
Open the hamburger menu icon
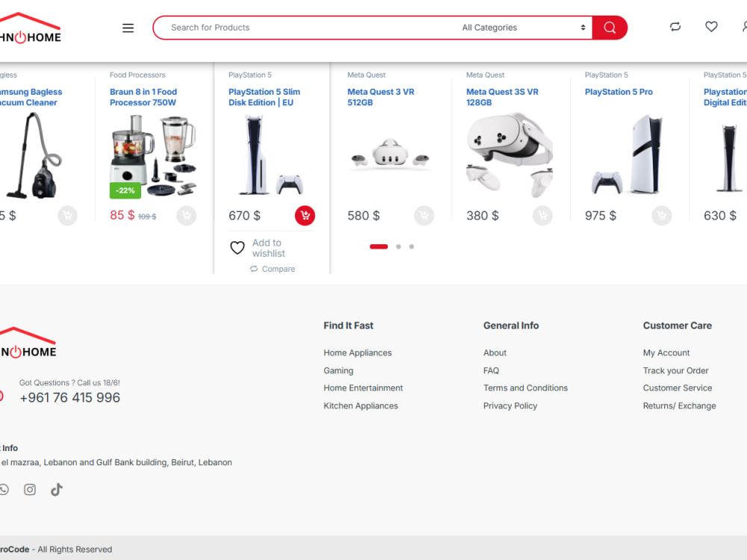pyautogui.click(x=128, y=28)
